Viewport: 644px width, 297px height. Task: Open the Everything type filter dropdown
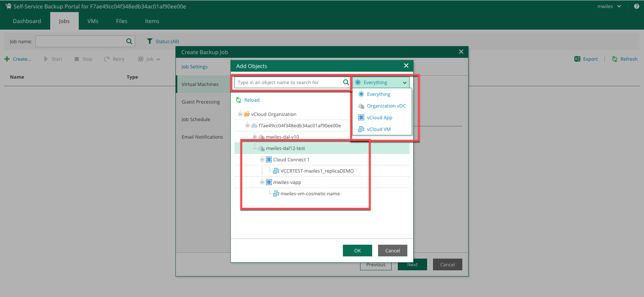[x=381, y=83]
